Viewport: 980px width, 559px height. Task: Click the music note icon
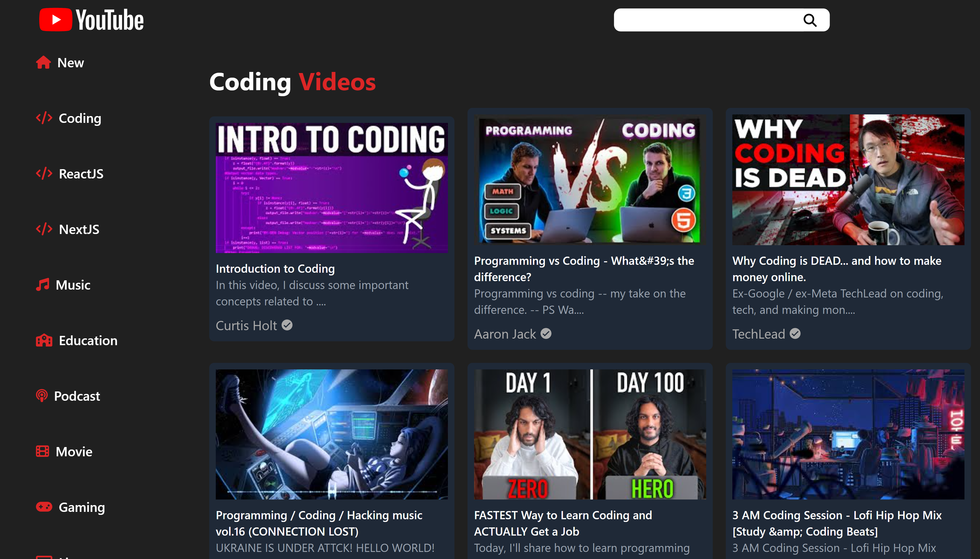coord(43,284)
